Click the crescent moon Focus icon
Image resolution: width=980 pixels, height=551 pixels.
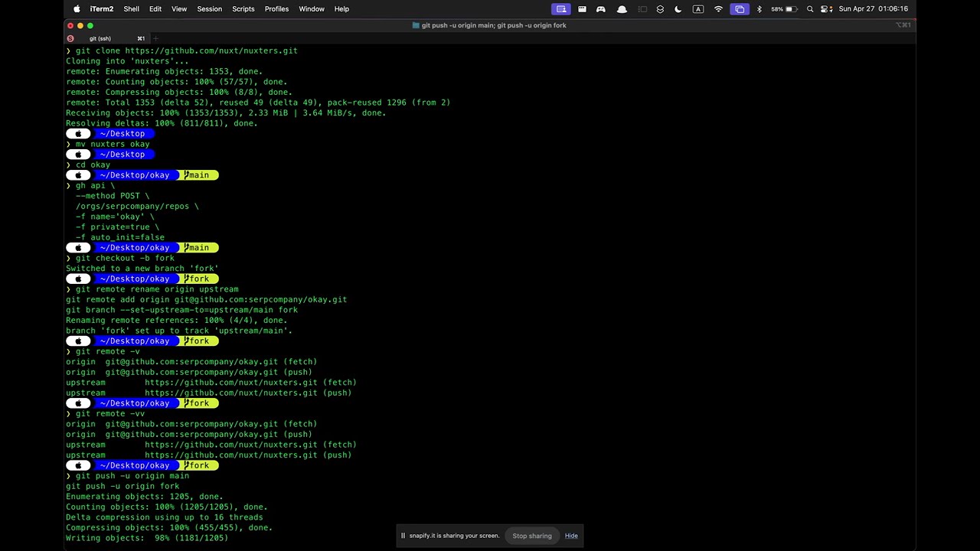(x=678, y=9)
